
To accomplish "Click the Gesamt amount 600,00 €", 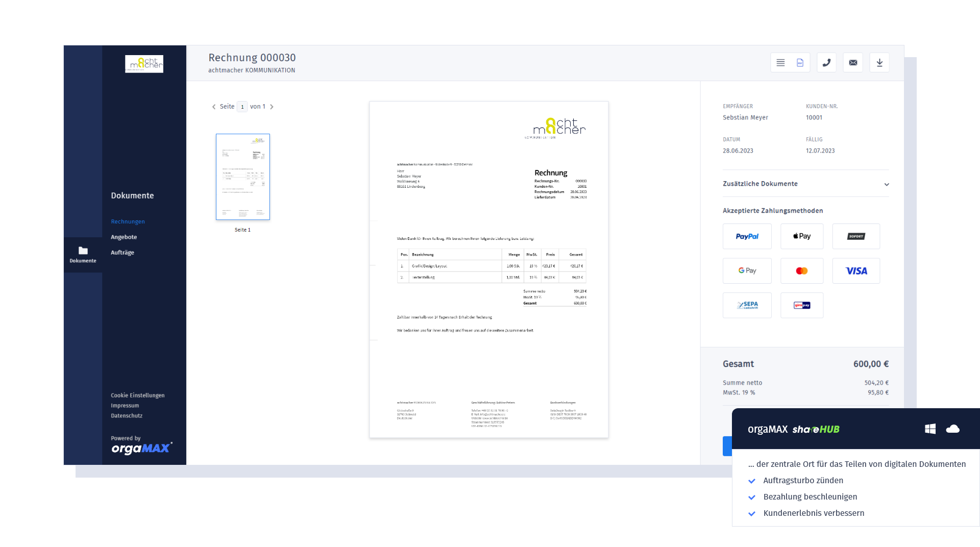I will 871,364.
